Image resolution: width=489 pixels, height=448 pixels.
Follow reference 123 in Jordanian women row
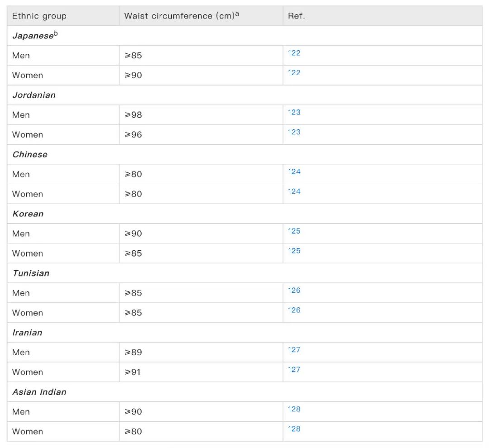[294, 132]
